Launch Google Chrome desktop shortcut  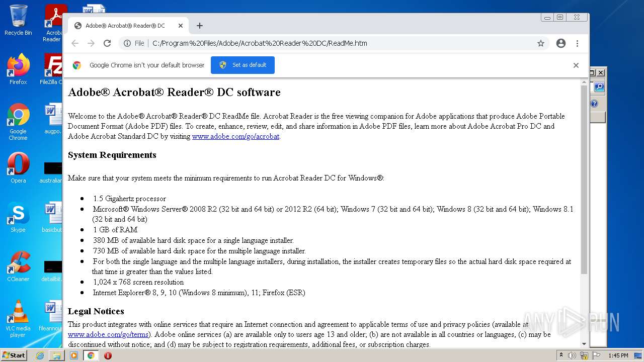[18, 122]
